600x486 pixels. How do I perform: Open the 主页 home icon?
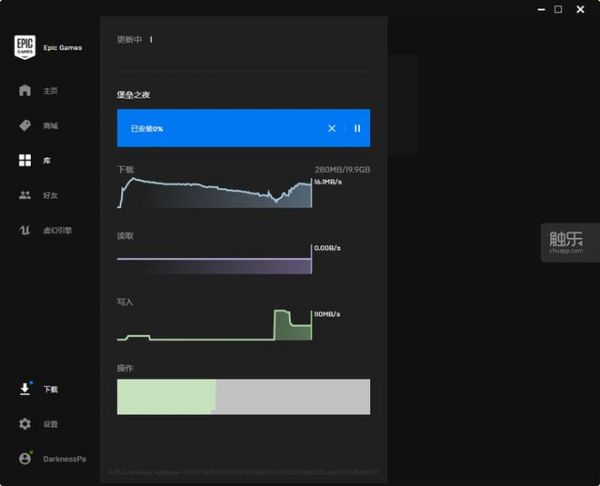25,91
